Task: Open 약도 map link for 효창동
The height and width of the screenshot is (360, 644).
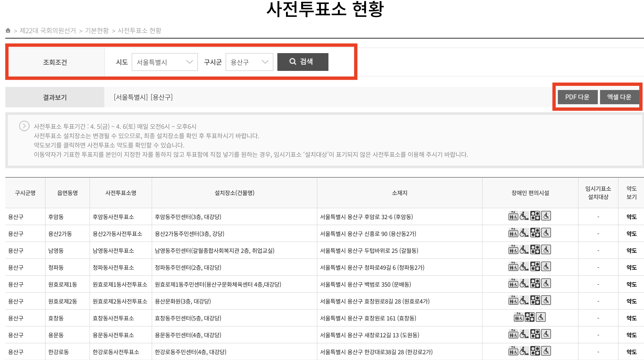Action: point(631,318)
